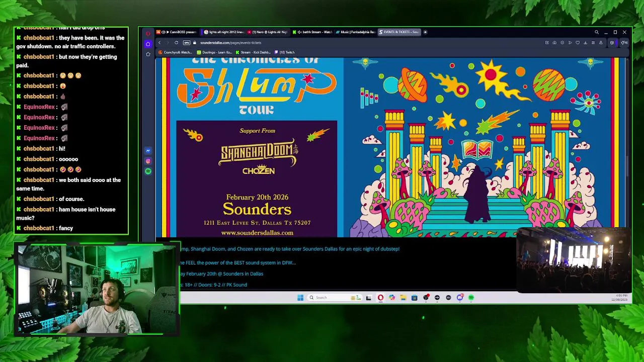Open a new tab with plus button
The width and height of the screenshot is (644, 362).
(425, 32)
